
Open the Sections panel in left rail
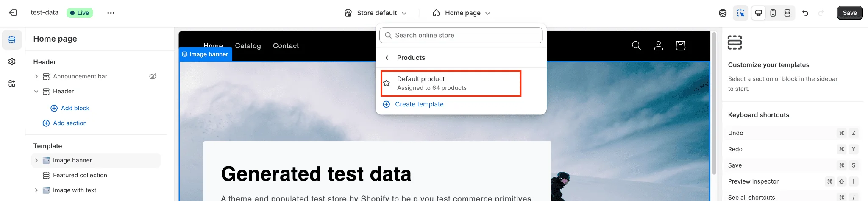pyautogui.click(x=12, y=40)
